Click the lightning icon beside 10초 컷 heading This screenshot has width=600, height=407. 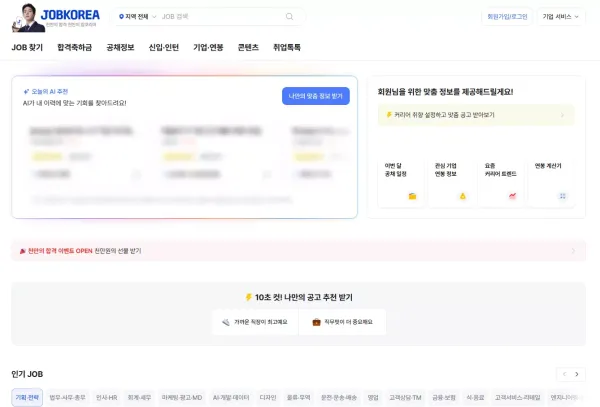point(249,297)
